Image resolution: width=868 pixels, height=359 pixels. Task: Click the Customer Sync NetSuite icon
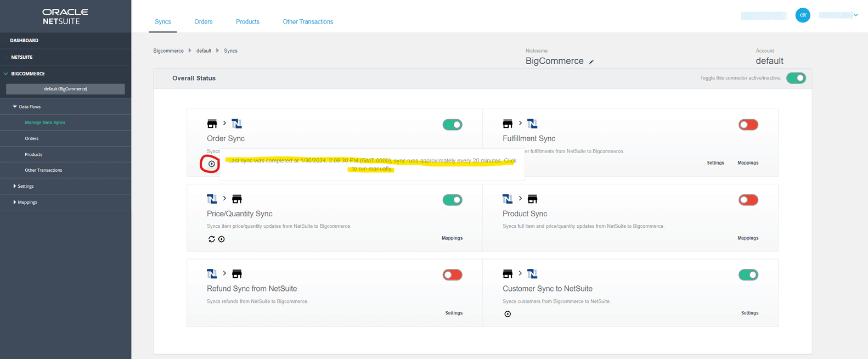(x=532, y=273)
